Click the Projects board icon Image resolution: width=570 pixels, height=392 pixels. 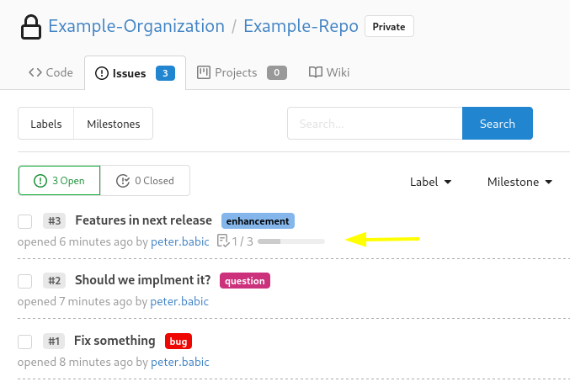pos(204,72)
